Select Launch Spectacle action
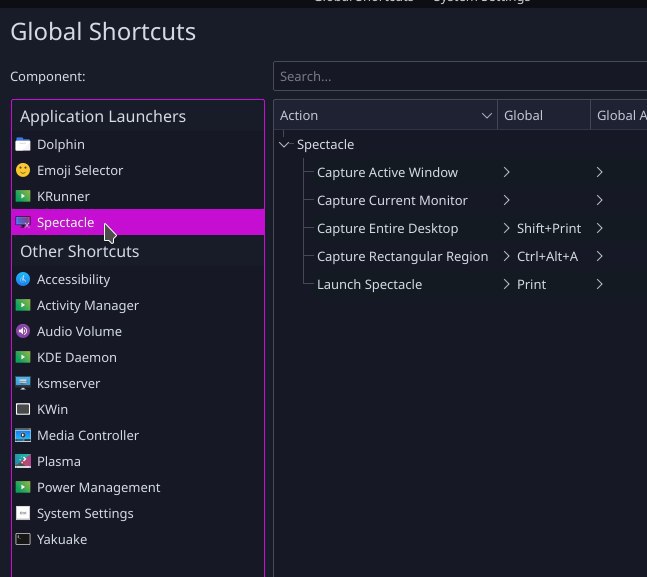Viewport: 647px width, 577px height. 369,285
